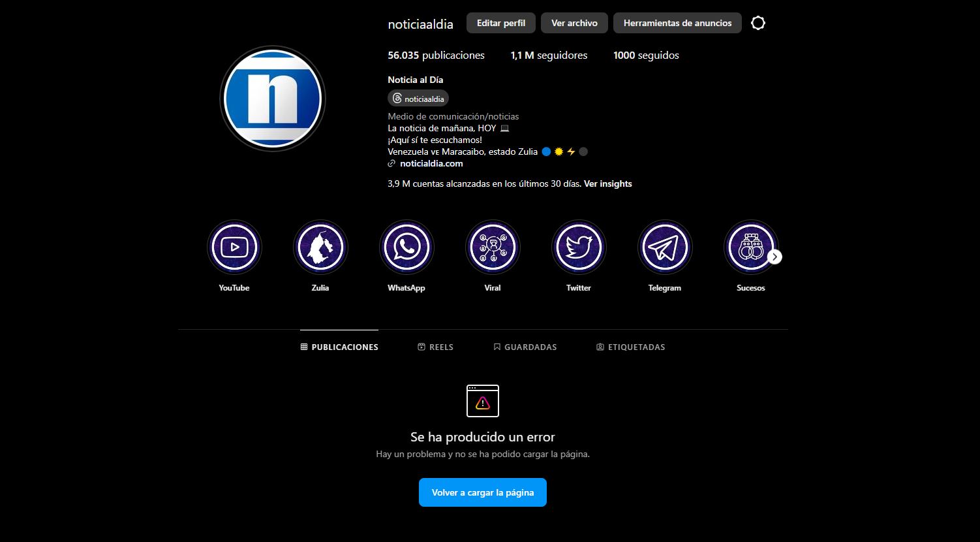Click the Ver archivo button
Viewport: 980px width, 542px height.
click(574, 23)
